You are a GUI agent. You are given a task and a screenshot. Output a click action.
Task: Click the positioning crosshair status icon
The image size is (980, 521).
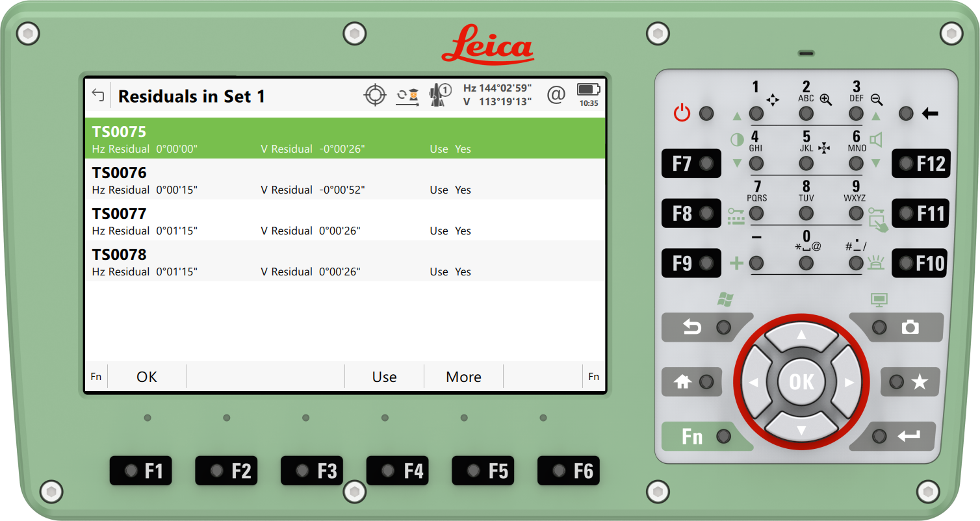tap(375, 95)
